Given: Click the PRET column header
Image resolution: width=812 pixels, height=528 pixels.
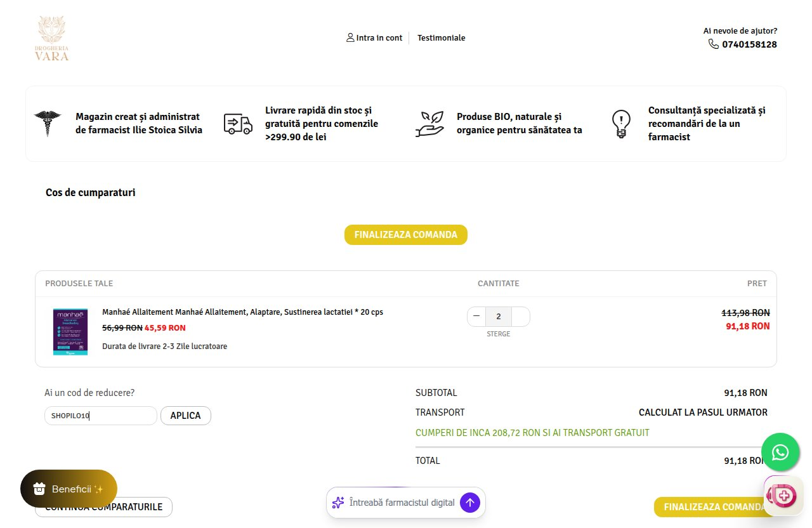Looking at the screenshot, I should coord(757,284).
